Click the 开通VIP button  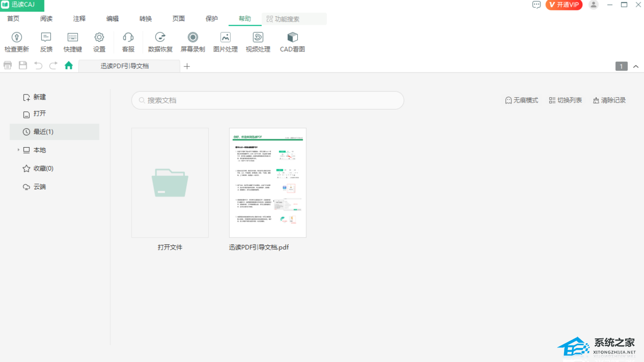pos(564,5)
